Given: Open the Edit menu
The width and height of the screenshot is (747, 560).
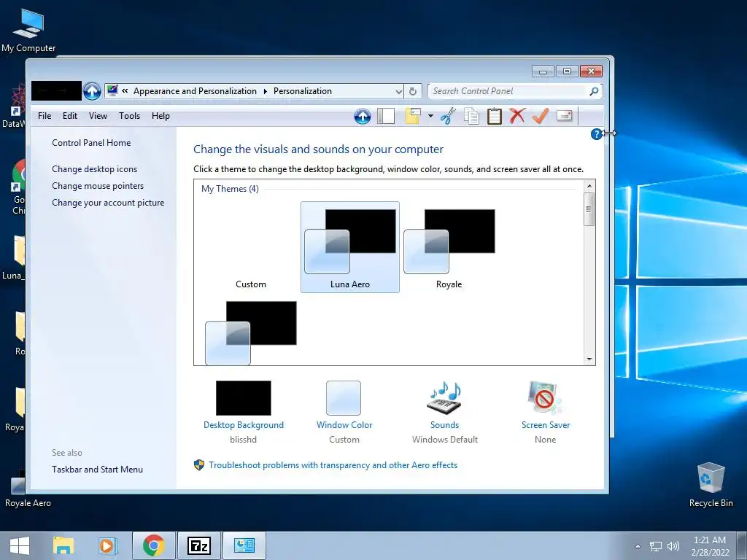Looking at the screenshot, I should [69, 116].
